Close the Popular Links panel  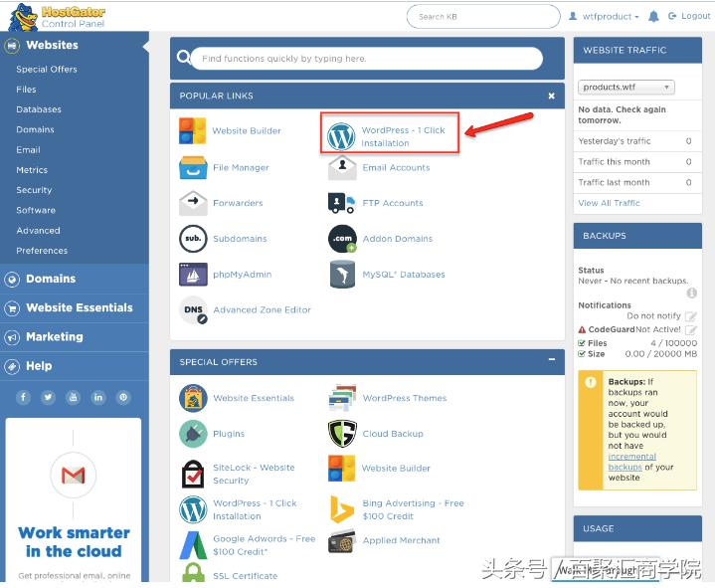551,96
